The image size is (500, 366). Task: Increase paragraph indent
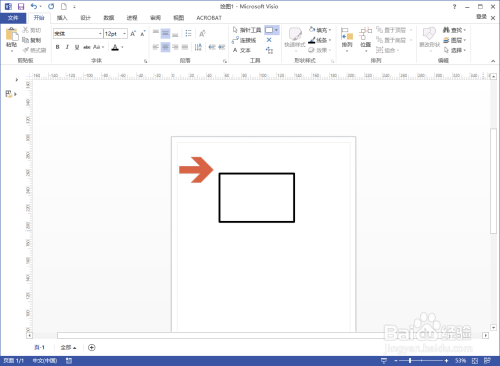click(x=222, y=47)
